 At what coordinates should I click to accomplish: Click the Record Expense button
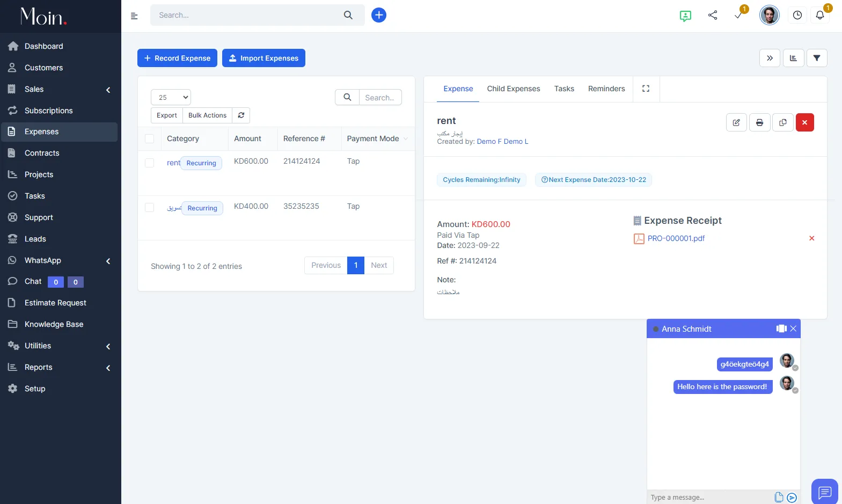coord(178,58)
